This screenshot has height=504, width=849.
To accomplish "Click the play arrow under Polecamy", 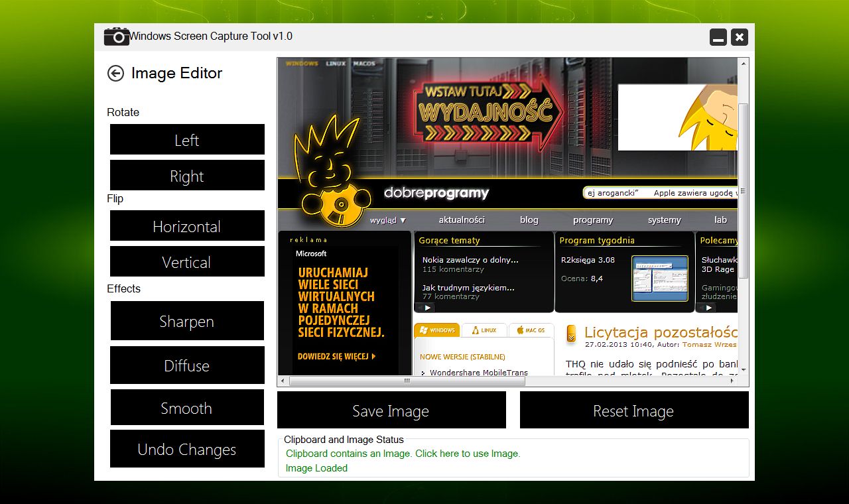I will coord(708,308).
